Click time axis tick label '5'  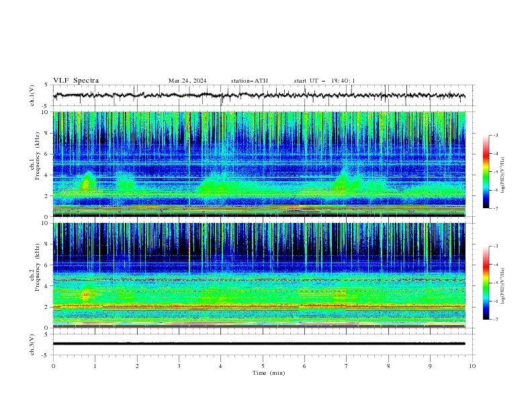point(263,366)
